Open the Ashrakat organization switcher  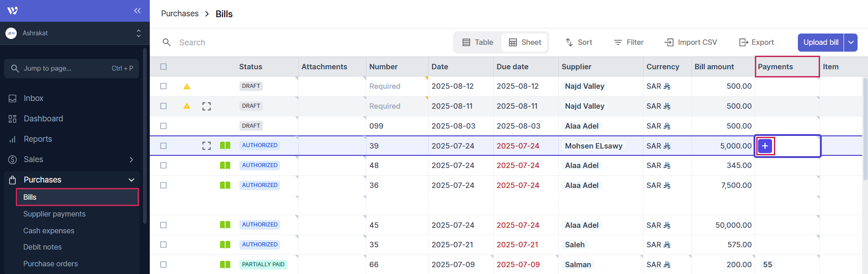[x=72, y=33]
